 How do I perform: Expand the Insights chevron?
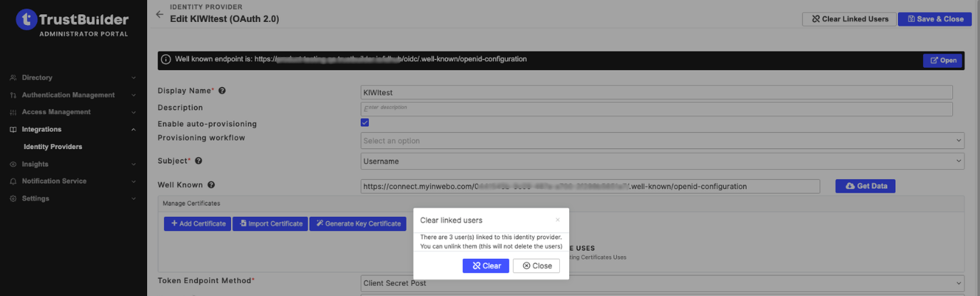tap(133, 164)
